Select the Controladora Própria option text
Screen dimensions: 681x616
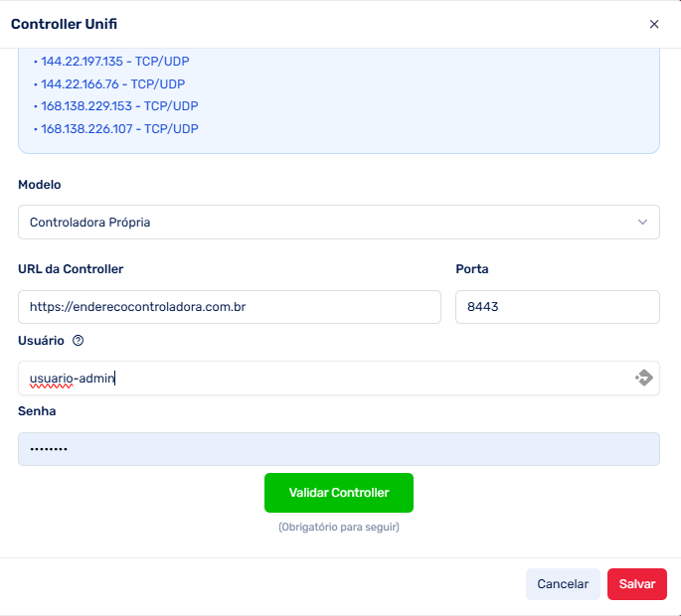click(90, 223)
